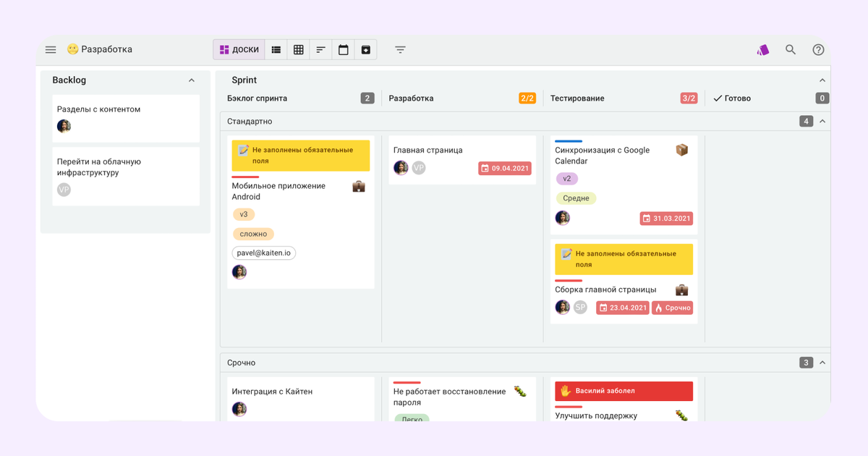
Task: Click VP avatar on облачную инфраструктуру card
Action: point(64,190)
